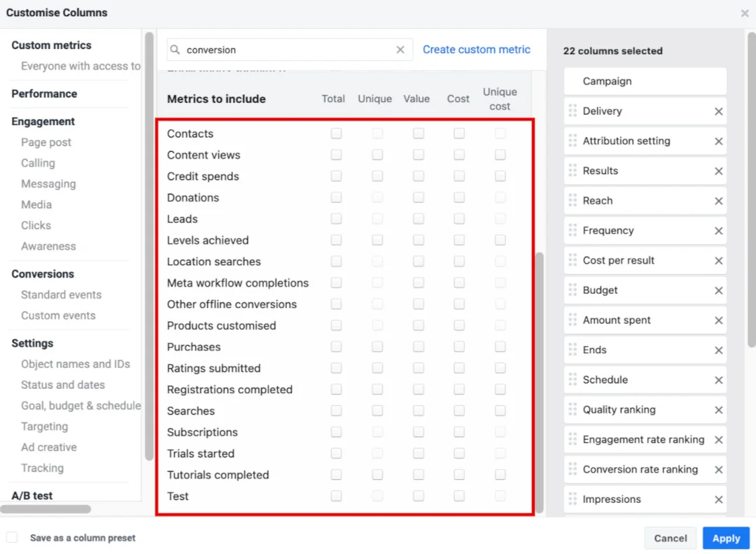Tick the Cost checkbox for Leads
This screenshot has width=756, height=554.
click(x=459, y=219)
